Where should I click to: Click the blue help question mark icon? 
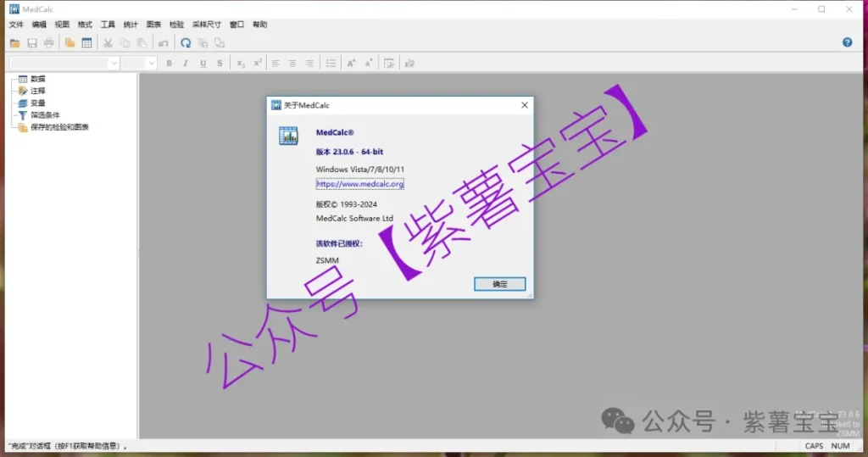847,42
